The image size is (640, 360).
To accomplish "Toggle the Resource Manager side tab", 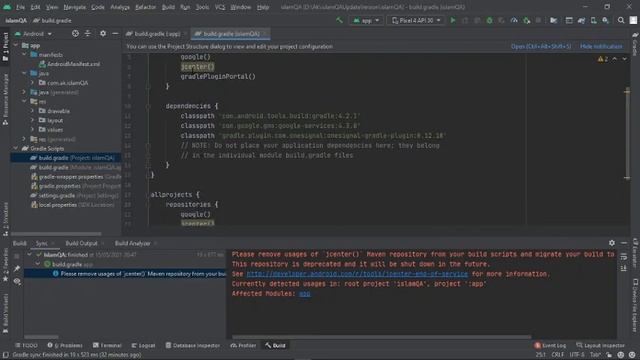I will tap(5, 99).
